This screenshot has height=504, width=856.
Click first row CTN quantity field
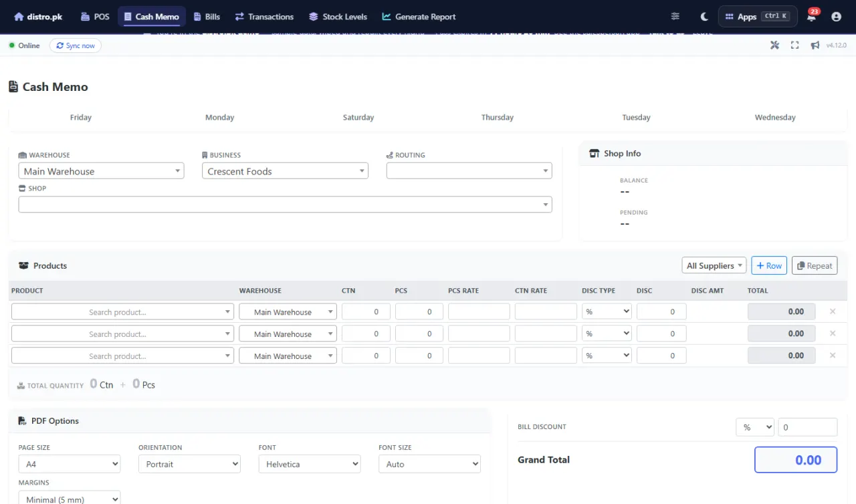coord(366,311)
